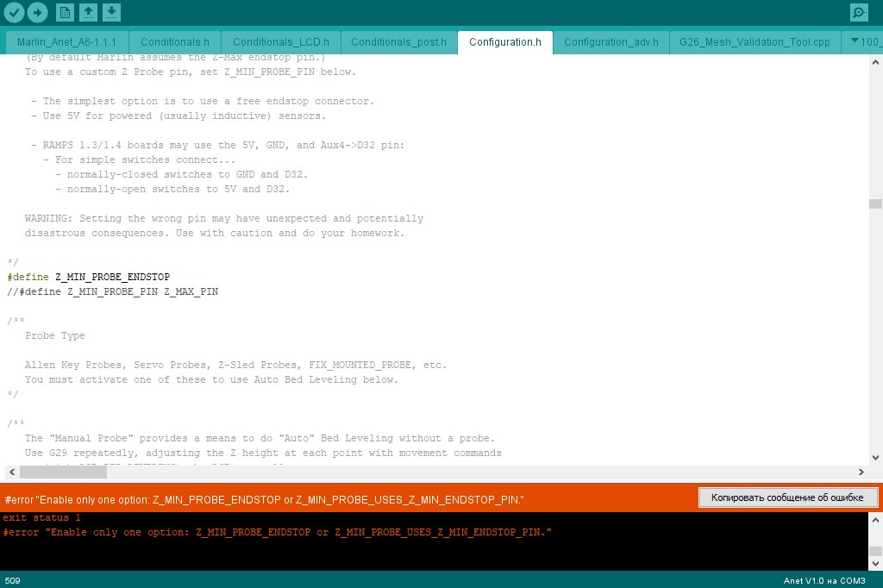883x588 pixels.
Task: Open the G26_Mesh_Validation_Tool.cpp tab
Action: 755,42
